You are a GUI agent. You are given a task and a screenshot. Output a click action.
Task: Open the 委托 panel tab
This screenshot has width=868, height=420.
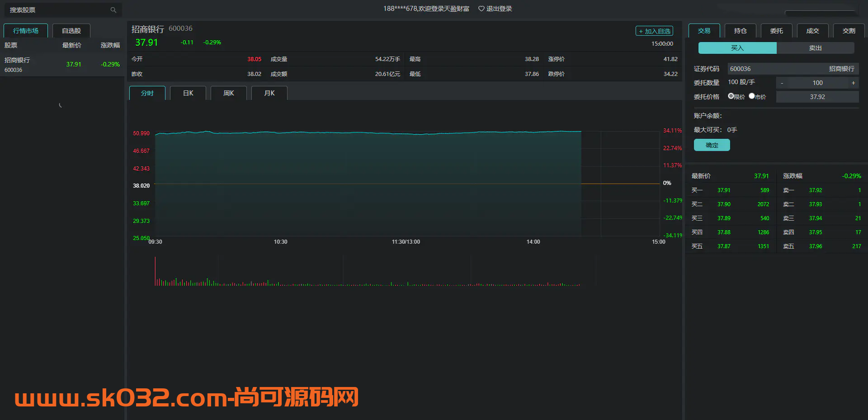click(777, 31)
